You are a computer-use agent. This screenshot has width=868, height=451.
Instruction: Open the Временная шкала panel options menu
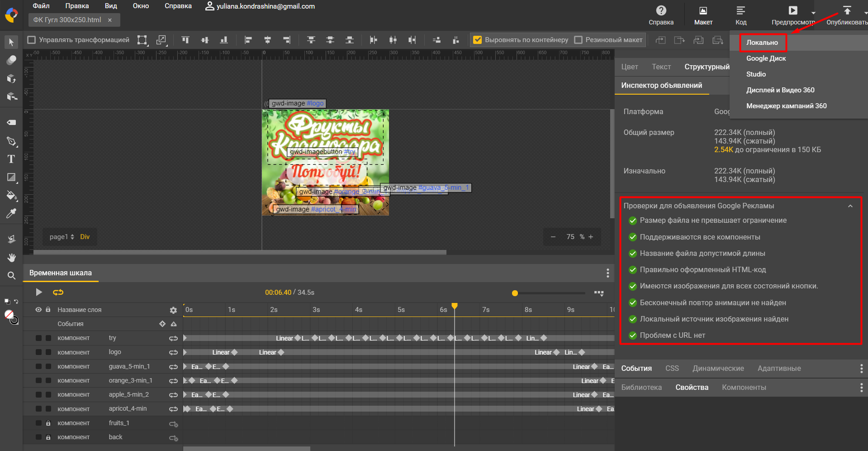point(607,273)
